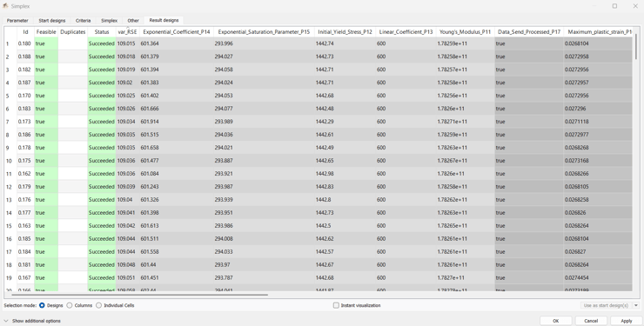Click Succeeded status in row 3
The width and height of the screenshot is (644, 326).
point(102,70)
